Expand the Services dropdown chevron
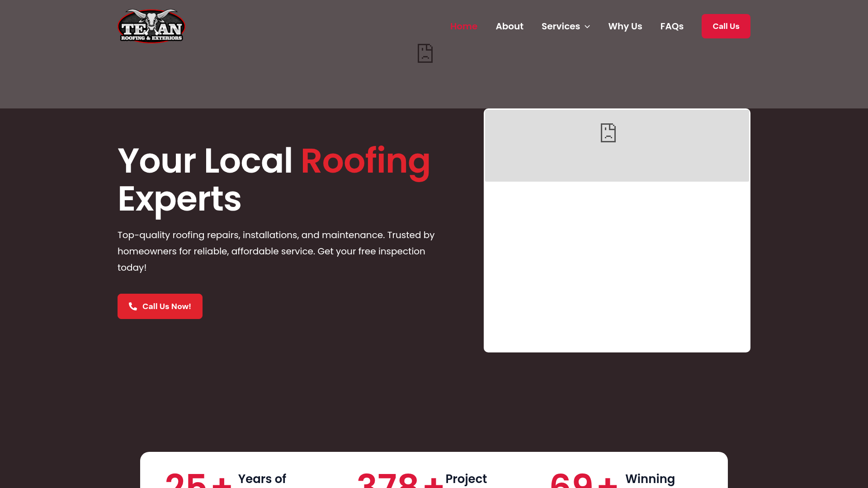 [x=587, y=27]
